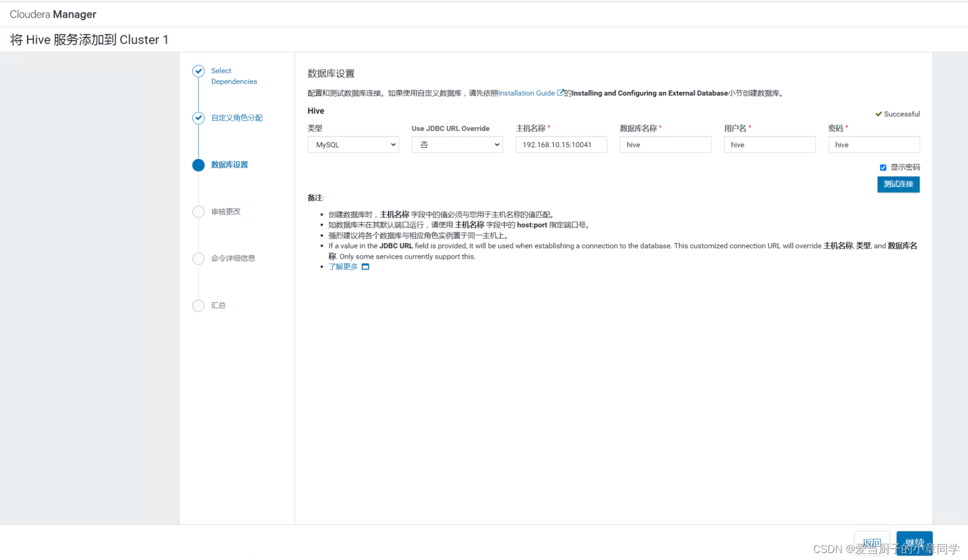Click the 备注 heading
The image size is (968, 560).
tap(315, 198)
